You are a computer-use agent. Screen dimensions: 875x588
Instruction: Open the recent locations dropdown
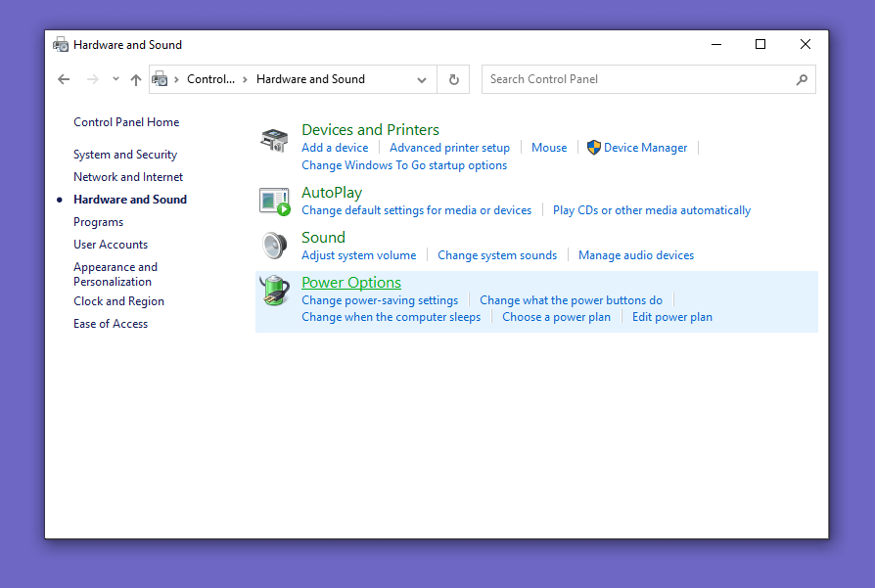coord(115,79)
